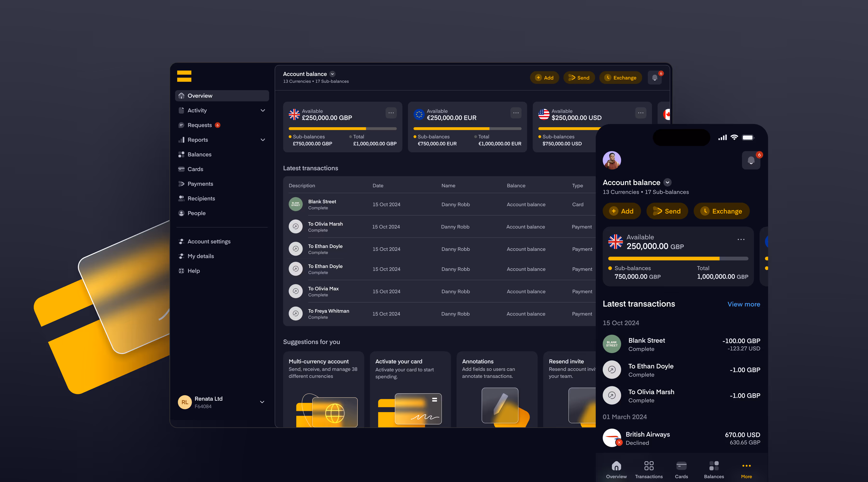Open desktop Account balance dropdown arrow
868x482 pixels.
332,74
